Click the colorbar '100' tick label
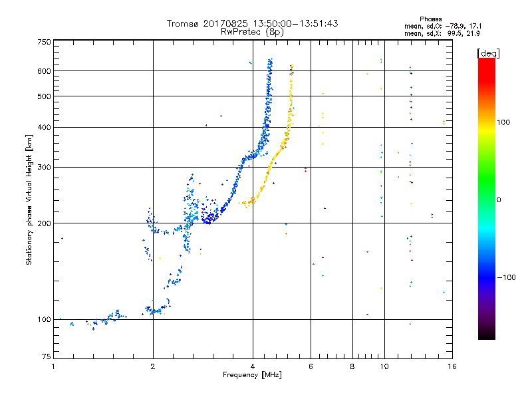The image size is (532, 399). coord(503,122)
